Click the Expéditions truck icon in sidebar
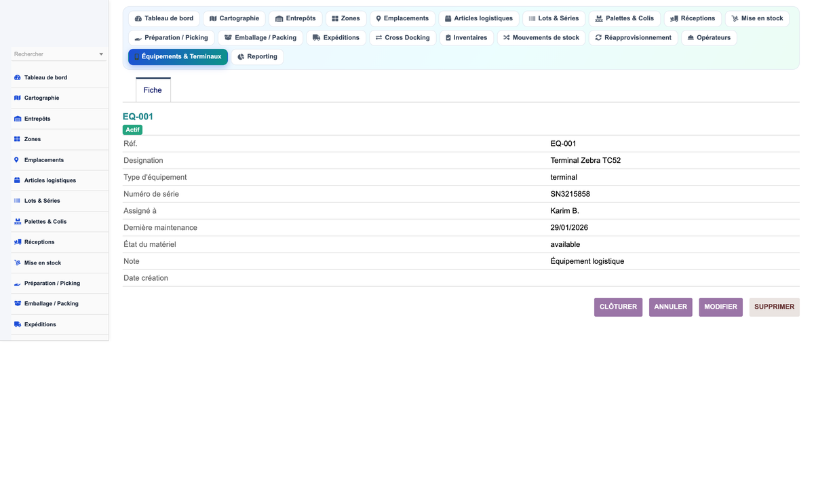 pyautogui.click(x=17, y=324)
